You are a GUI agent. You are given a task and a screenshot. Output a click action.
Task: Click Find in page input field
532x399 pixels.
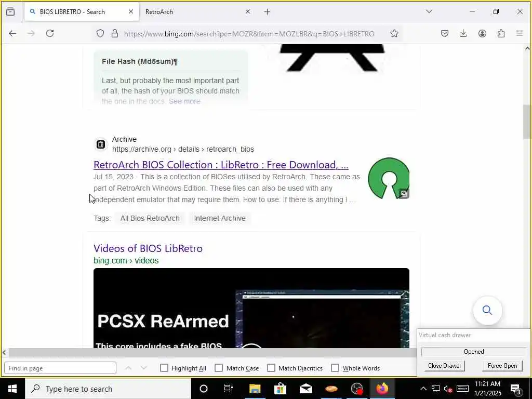point(60,368)
